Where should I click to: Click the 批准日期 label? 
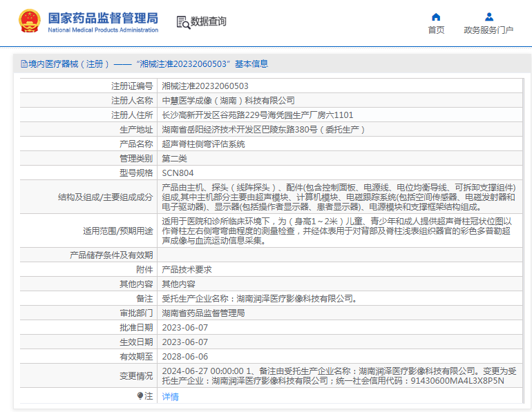pos(136,328)
